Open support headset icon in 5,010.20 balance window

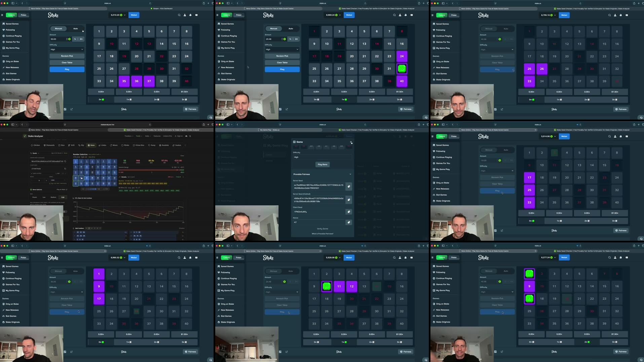point(211,118)
